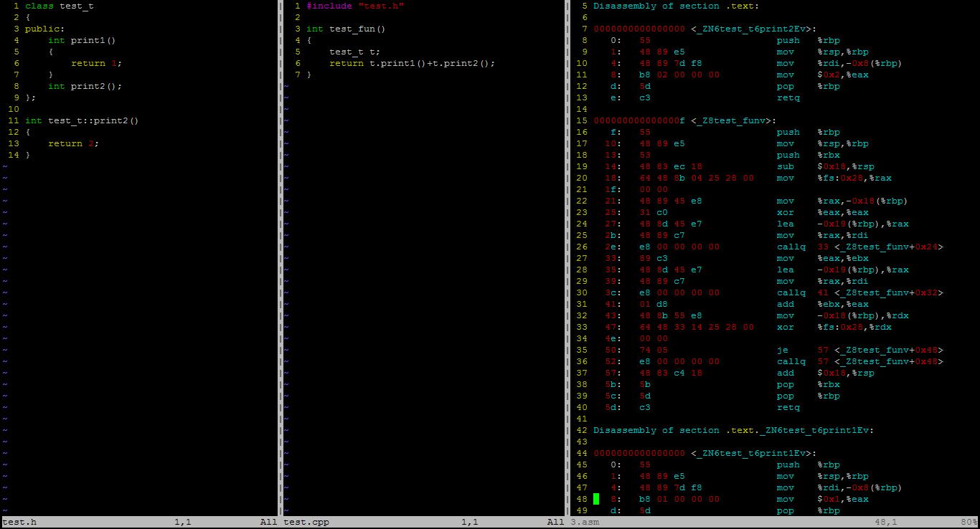Click 'add %ebx,%eax' instruction

(822, 304)
